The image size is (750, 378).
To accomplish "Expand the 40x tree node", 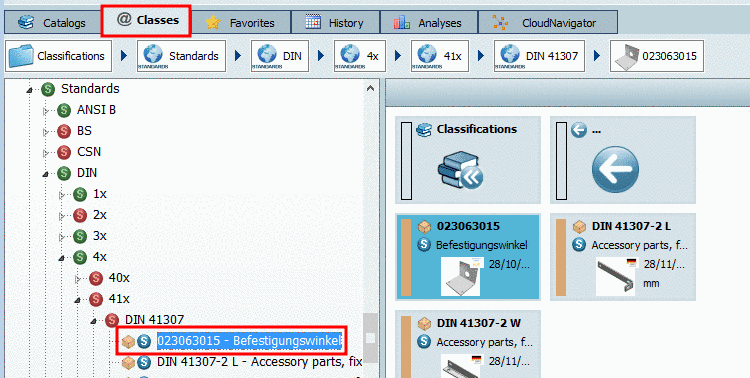I will 78,278.
